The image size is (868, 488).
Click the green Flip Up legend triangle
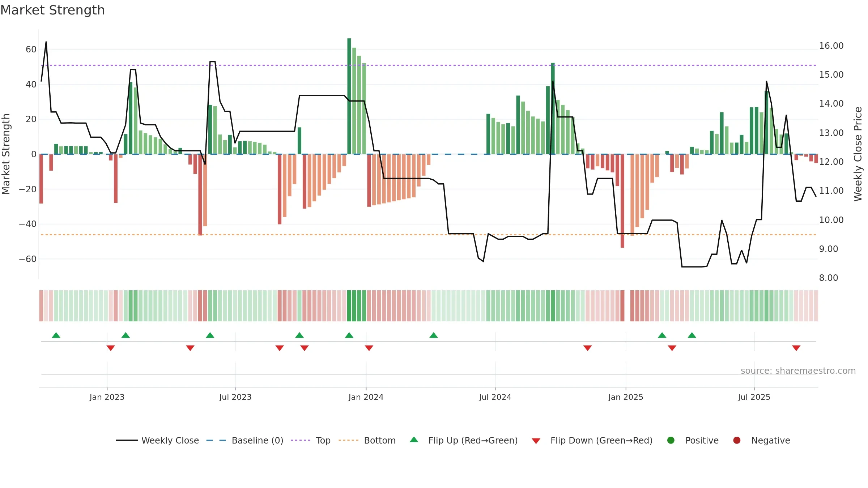[x=414, y=440]
